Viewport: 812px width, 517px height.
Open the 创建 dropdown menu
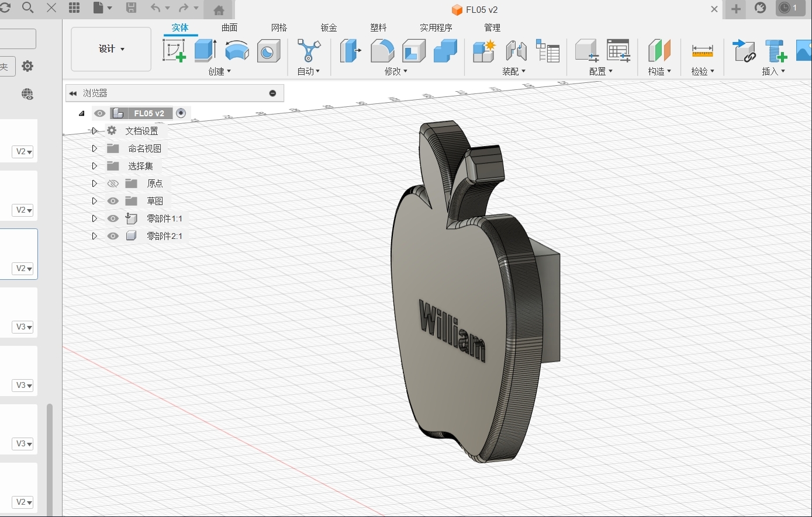[220, 71]
